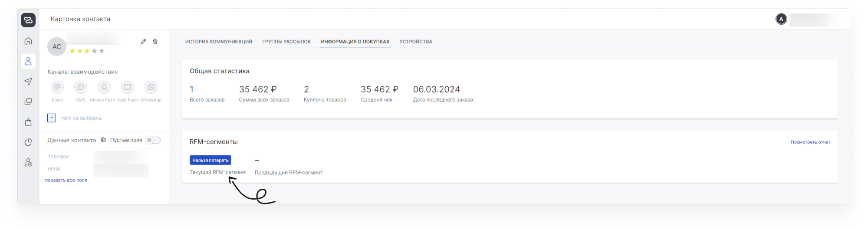Open the pie-chart analytics sidebar icon

coord(28,142)
